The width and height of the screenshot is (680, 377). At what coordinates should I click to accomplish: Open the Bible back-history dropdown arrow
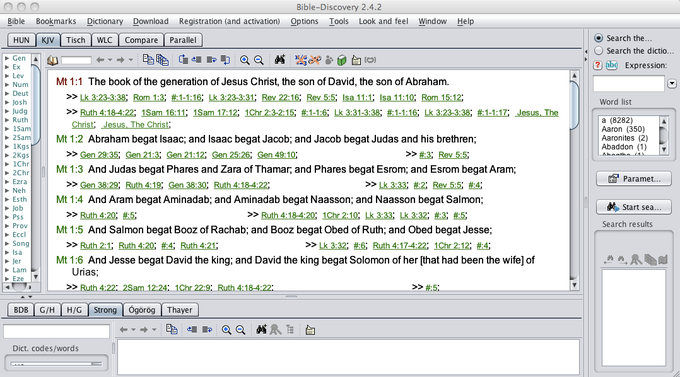click(x=110, y=60)
